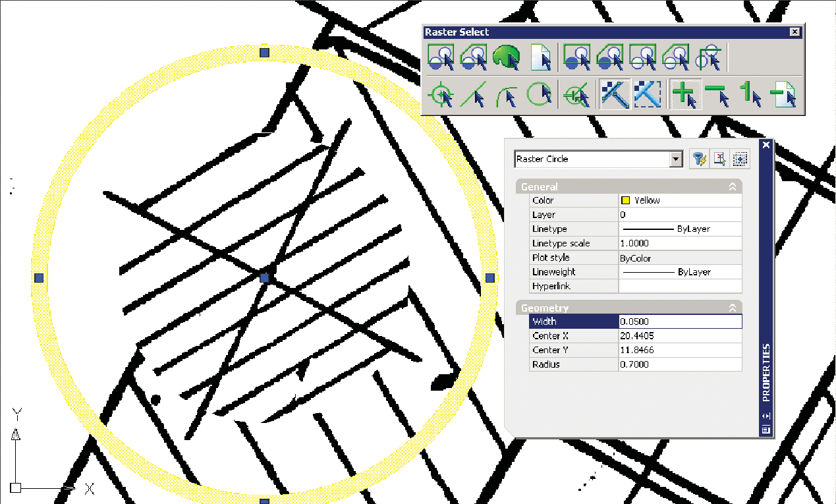Toggle the hammer tool with dashed border

[x=648, y=94]
